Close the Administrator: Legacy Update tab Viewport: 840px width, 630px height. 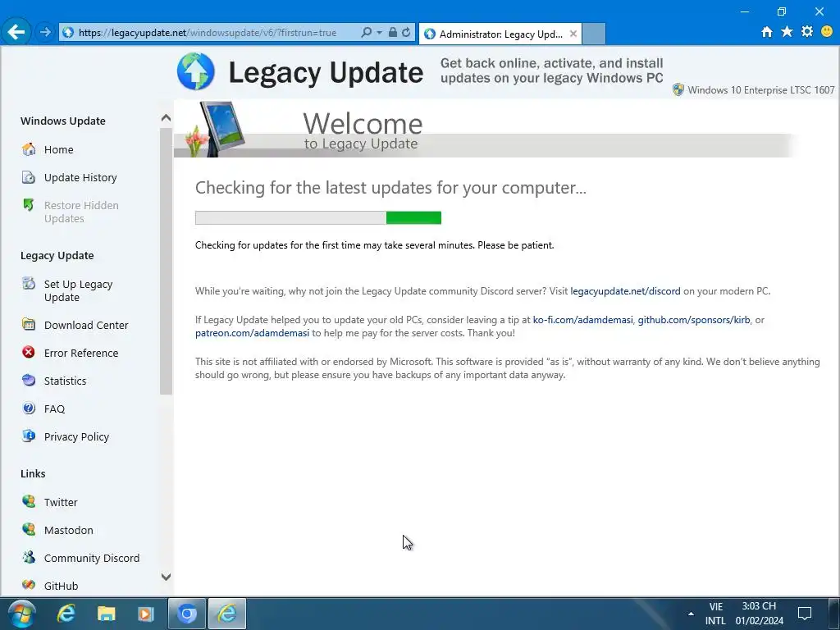(x=573, y=34)
